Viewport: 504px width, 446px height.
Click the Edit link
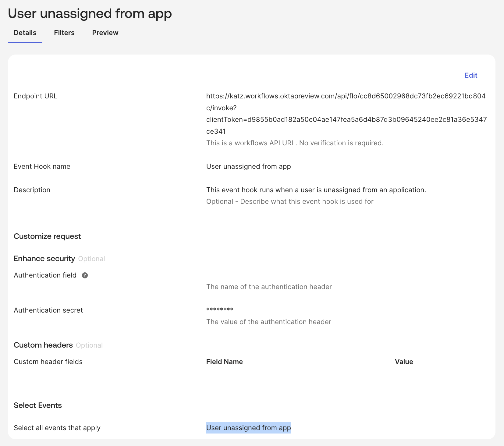[x=471, y=75]
